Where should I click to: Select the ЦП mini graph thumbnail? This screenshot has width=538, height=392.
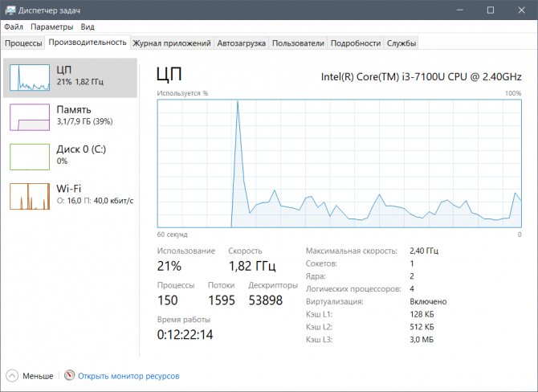(30, 78)
